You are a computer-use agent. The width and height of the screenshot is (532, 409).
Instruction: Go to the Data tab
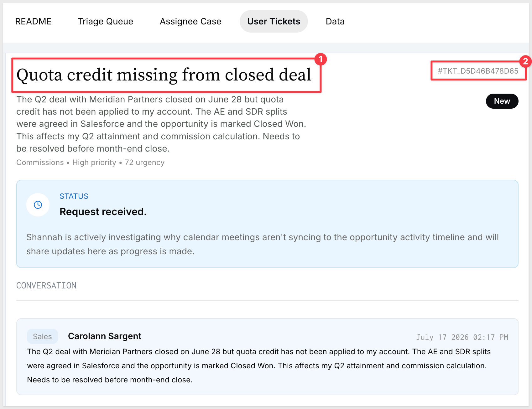(x=335, y=21)
